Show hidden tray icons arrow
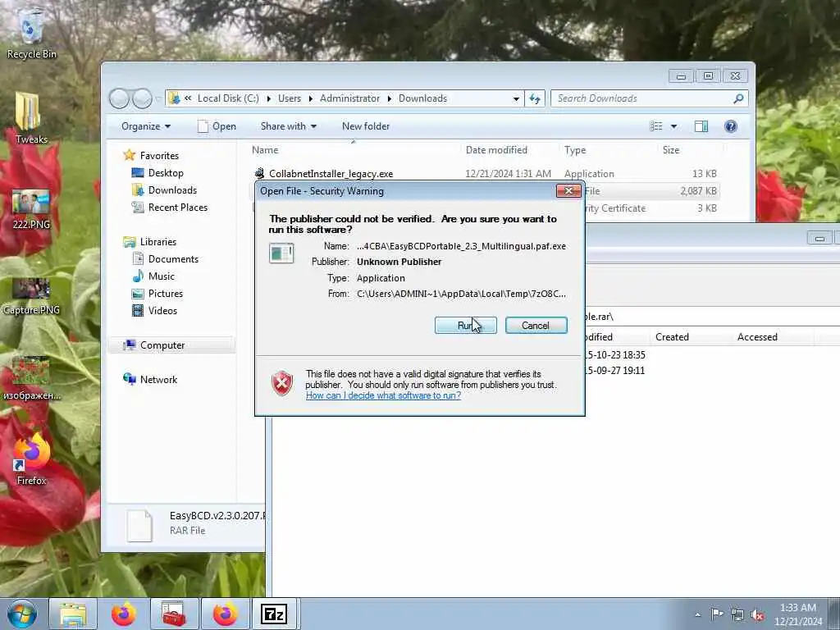This screenshot has width=840, height=630. (697, 614)
